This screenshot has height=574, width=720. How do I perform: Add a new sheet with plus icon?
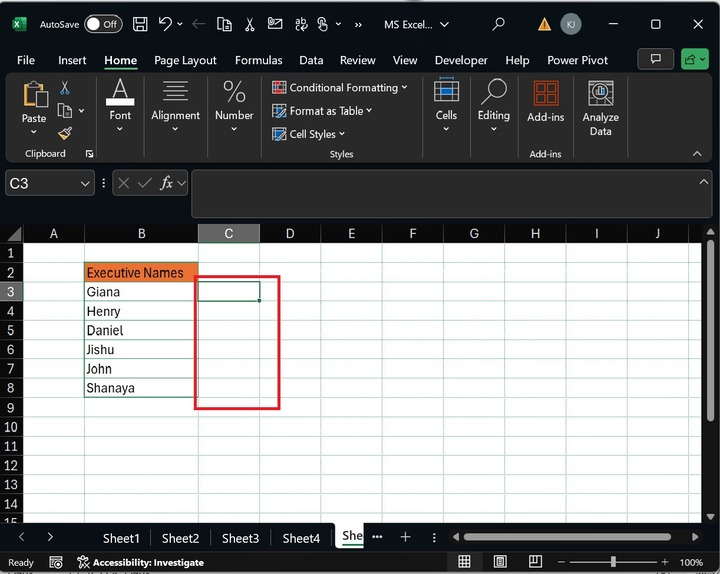pos(405,537)
